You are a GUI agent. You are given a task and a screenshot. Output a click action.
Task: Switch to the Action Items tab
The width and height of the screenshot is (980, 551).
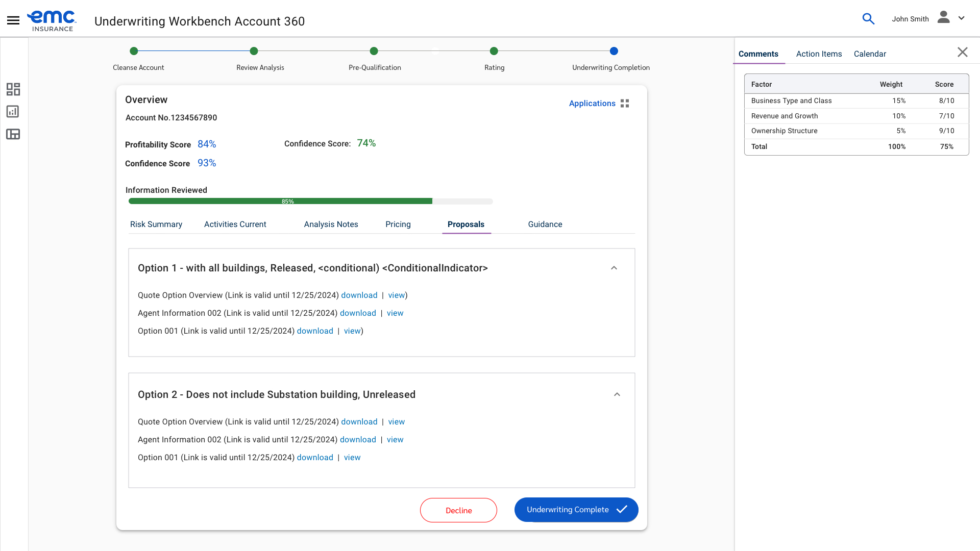point(819,54)
